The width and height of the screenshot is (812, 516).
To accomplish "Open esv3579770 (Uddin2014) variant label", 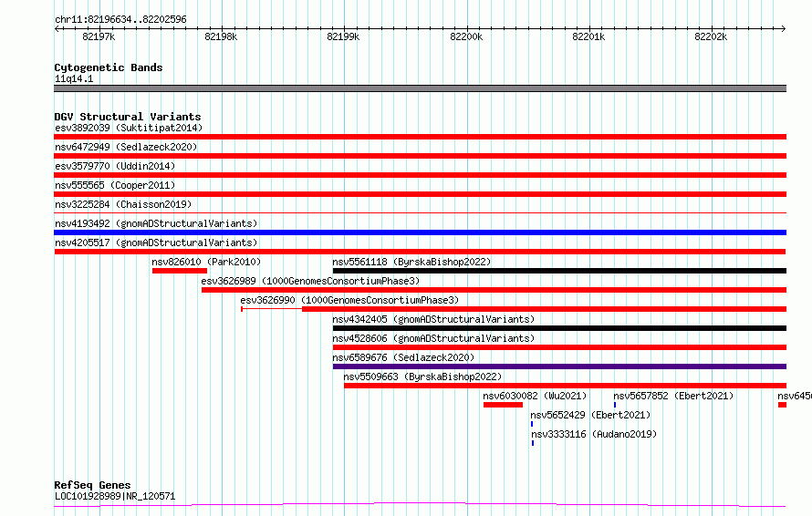I will tap(115, 166).
